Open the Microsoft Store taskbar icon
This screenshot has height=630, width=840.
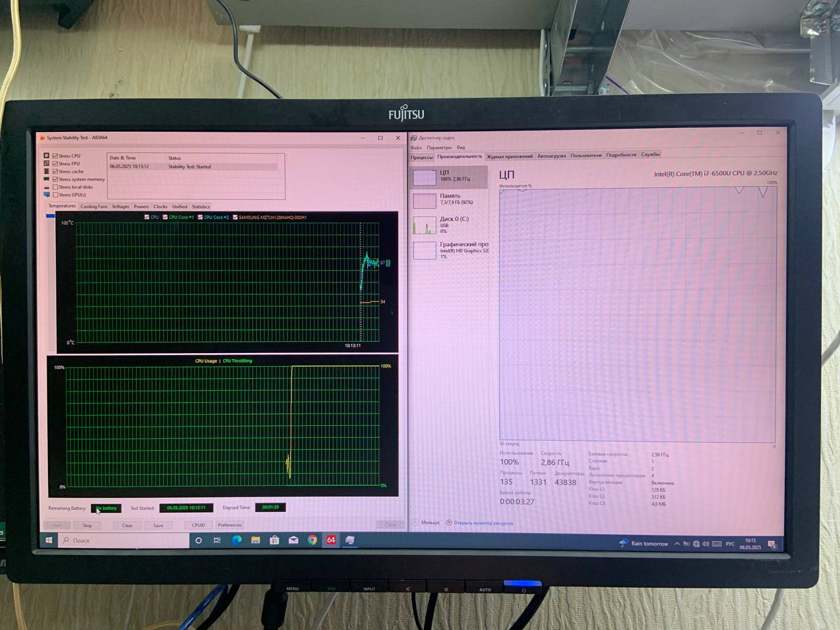click(274, 540)
